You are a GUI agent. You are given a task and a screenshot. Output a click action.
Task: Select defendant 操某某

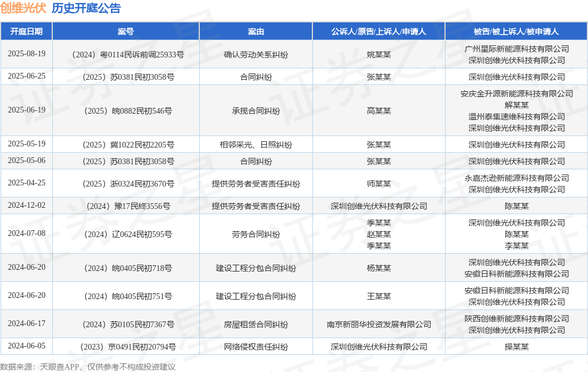(516, 347)
